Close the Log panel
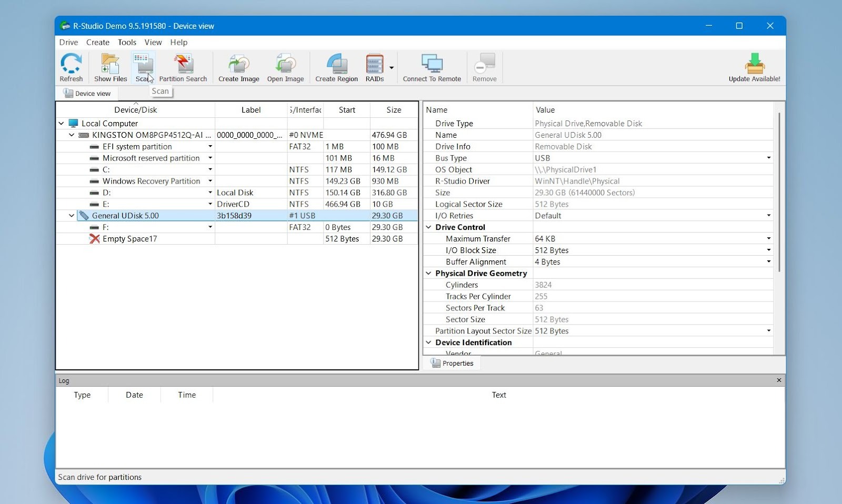Screen dimensions: 842x504 (x=778, y=380)
